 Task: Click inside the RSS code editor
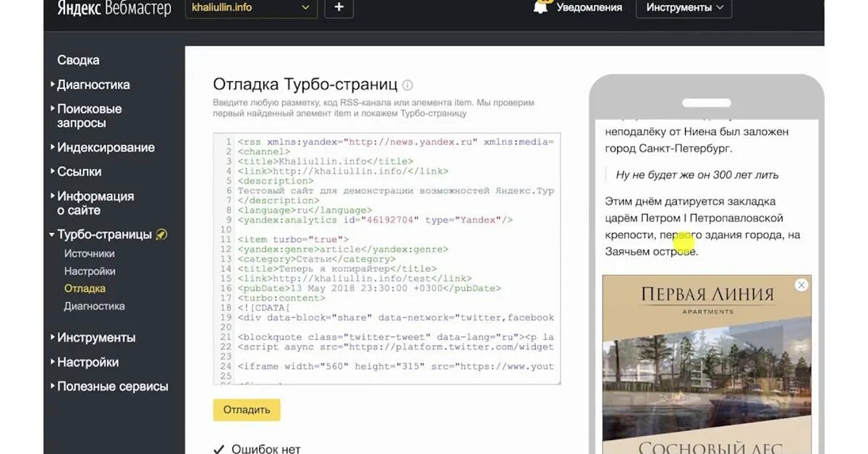pos(387,259)
